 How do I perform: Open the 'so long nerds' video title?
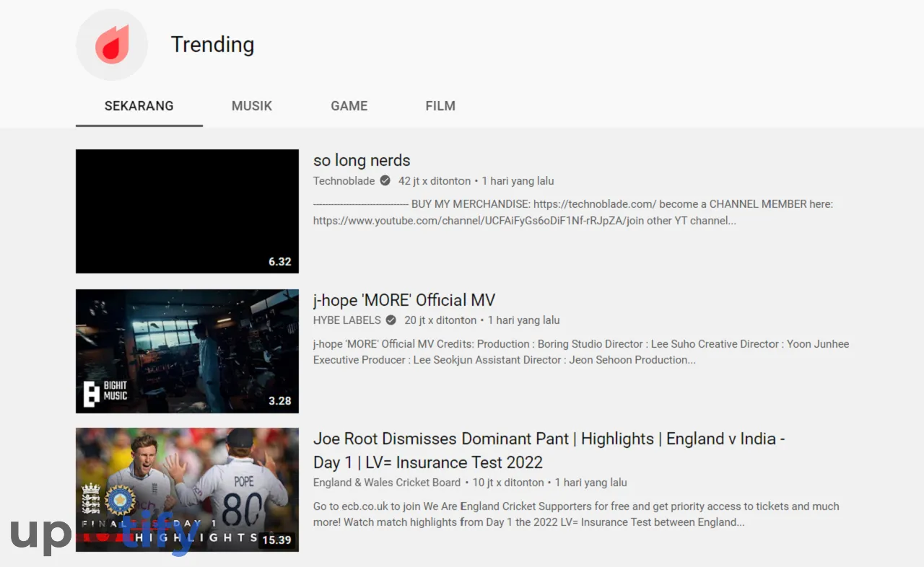point(362,160)
